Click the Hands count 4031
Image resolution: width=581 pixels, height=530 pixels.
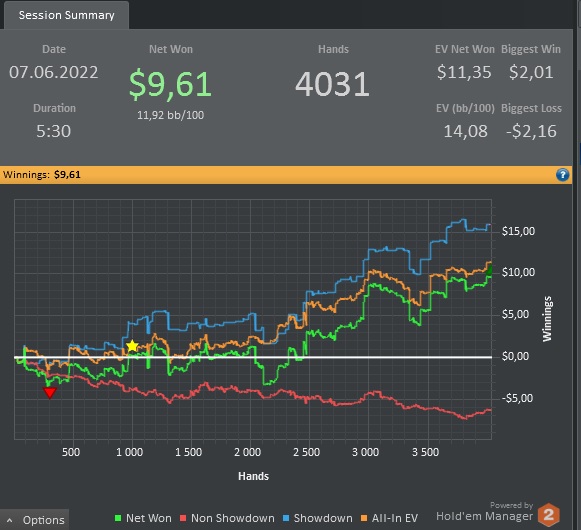[x=332, y=84]
